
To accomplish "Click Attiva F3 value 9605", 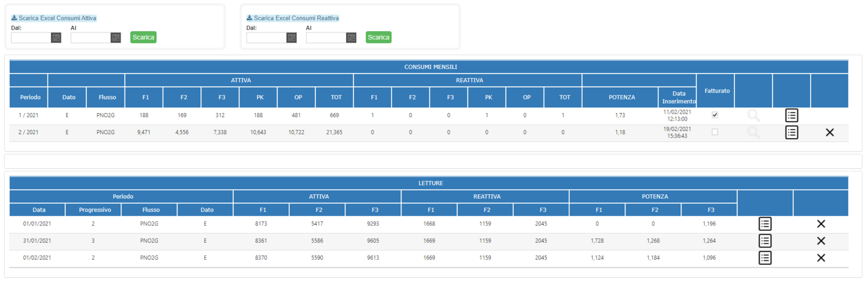I will (373, 241).
